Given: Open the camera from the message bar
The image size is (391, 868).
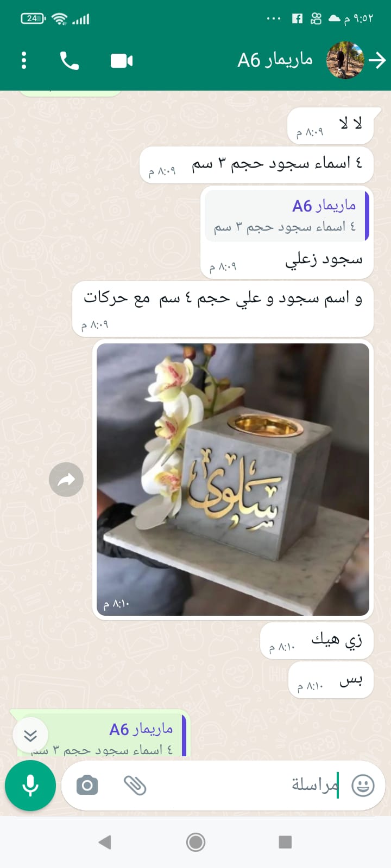Looking at the screenshot, I should tap(87, 785).
